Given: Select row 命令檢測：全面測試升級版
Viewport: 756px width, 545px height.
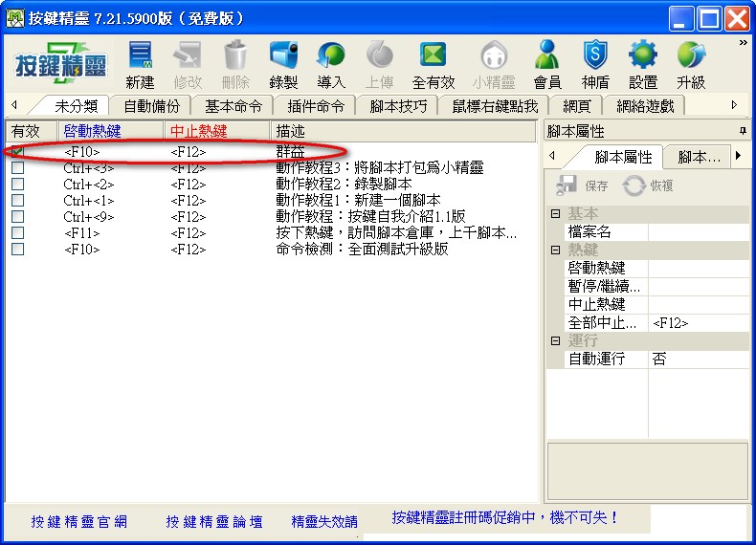Looking at the screenshot, I should click(x=273, y=250).
